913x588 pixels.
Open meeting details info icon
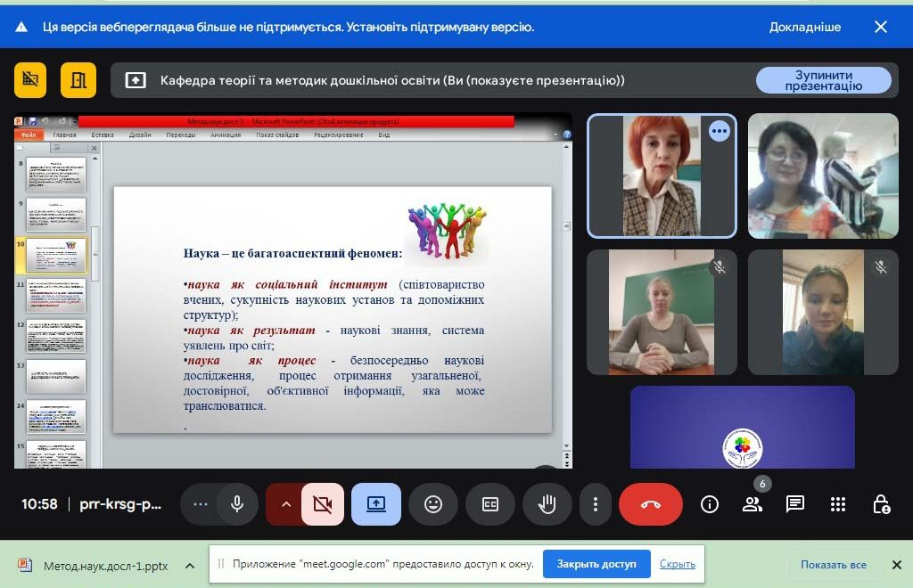pos(710,504)
